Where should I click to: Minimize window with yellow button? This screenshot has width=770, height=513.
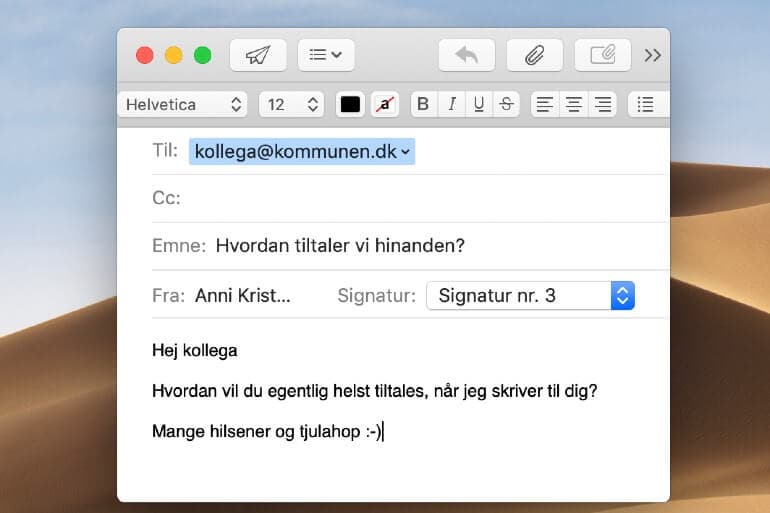click(x=174, y=55)
